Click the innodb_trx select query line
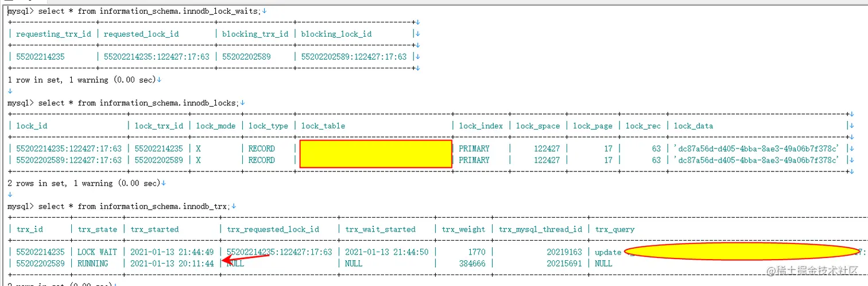Screen dimensions: 868x286 click(x=118, y=206)
